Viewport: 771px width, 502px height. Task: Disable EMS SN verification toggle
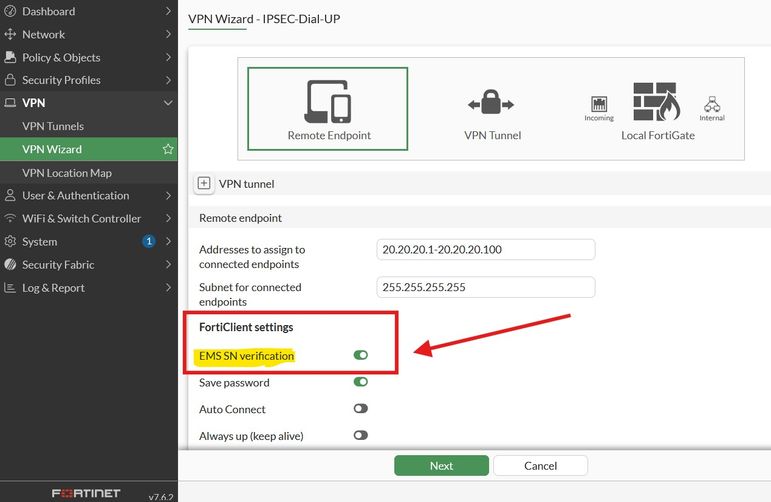pyautogui.click(x=360, y=355)
